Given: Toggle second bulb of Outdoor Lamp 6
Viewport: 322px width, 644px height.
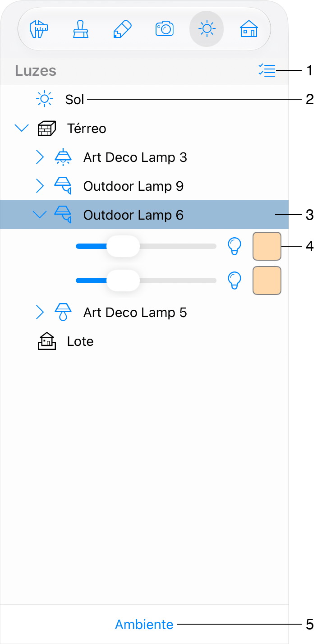Looking at the screenshot, I should click(x=234, y=281).
